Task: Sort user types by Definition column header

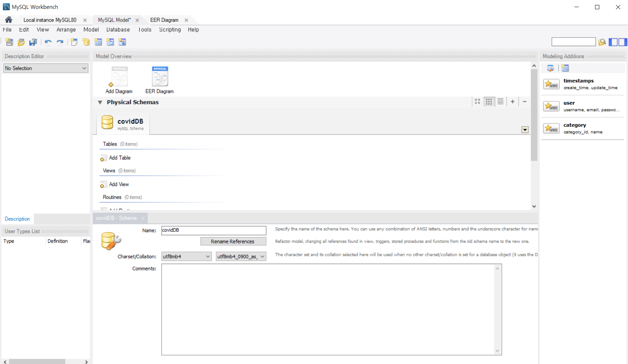Action: pos(63,241)
